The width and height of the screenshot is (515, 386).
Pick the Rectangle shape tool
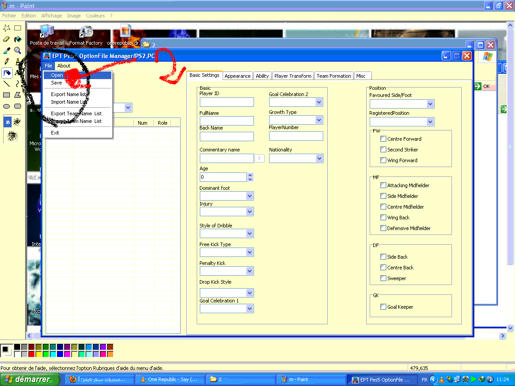point(7,95)
